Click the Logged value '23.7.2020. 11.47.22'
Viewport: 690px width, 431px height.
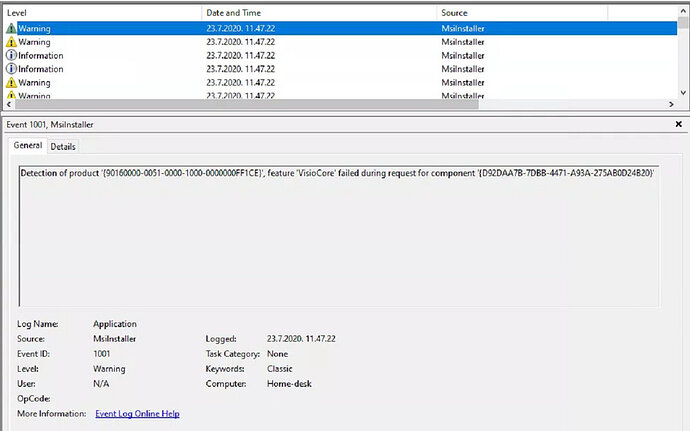click(x=301, y=339)
